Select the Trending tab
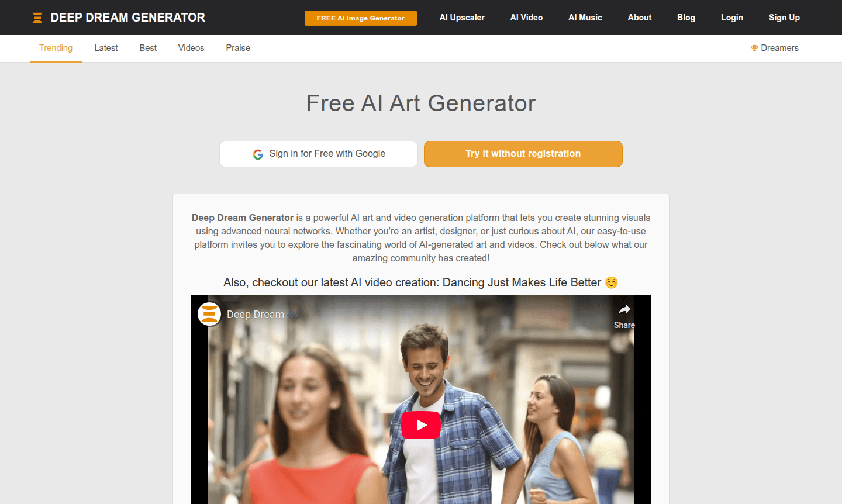 coord(56,48)
